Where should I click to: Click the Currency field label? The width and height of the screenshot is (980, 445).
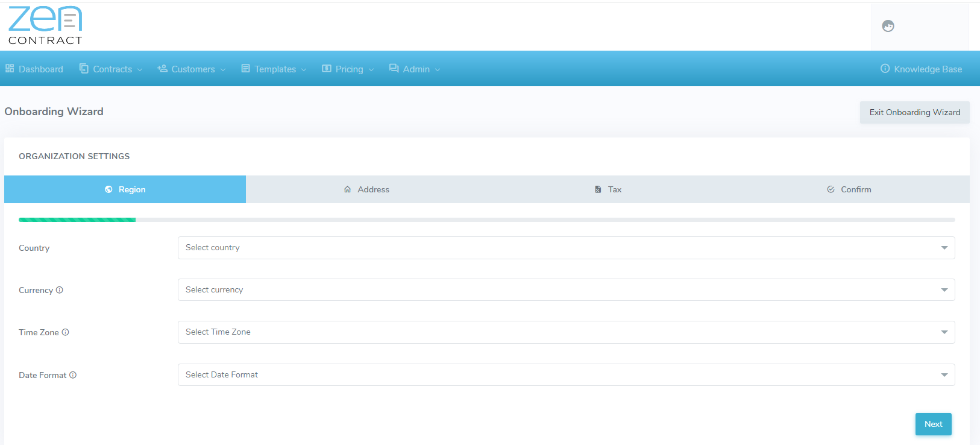[x=36, y=290]
